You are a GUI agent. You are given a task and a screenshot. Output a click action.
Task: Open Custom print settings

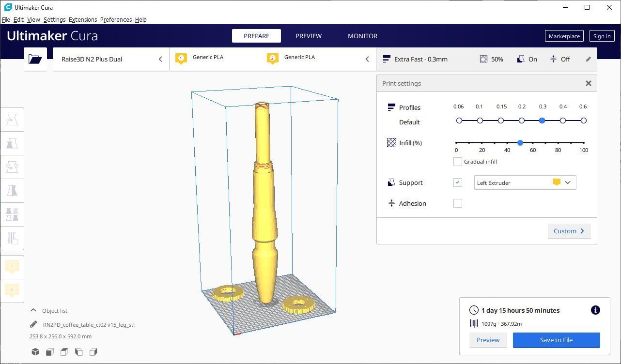569,231
